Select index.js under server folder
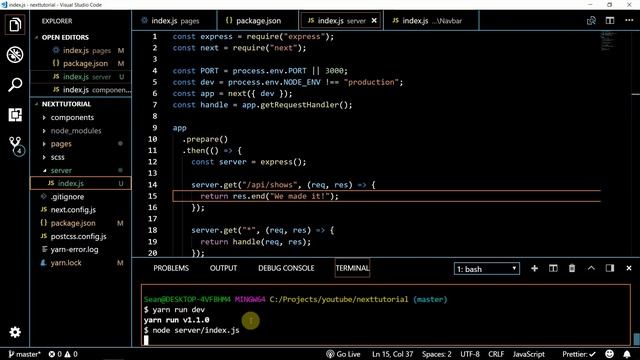640x360 pixels. (x=81, y=183)
